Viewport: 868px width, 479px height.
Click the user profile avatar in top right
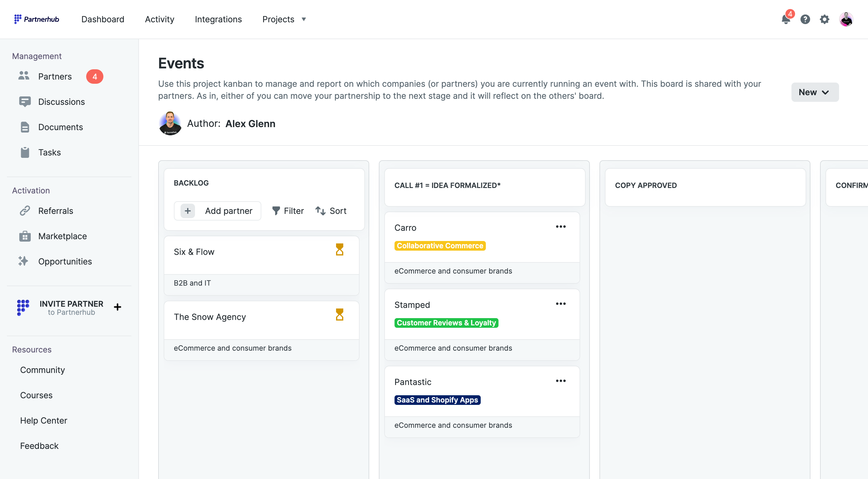tap(846, 19)
